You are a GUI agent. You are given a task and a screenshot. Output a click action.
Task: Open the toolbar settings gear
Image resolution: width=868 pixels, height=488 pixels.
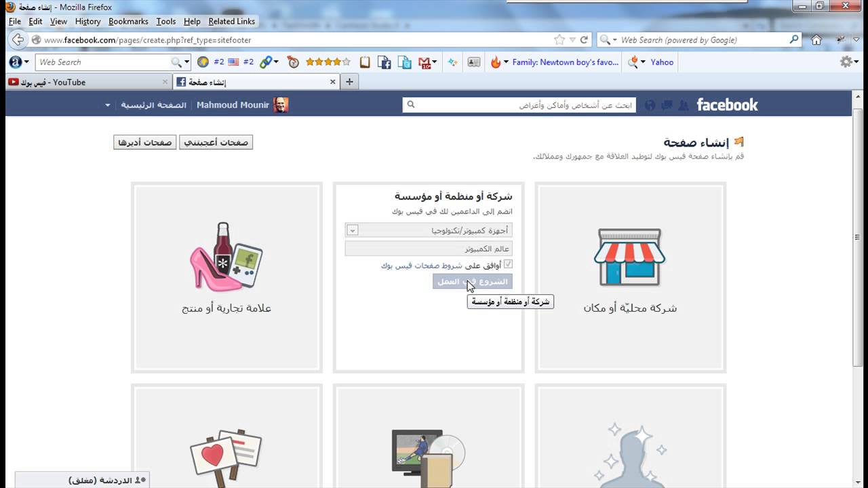(x=846, y=62)
